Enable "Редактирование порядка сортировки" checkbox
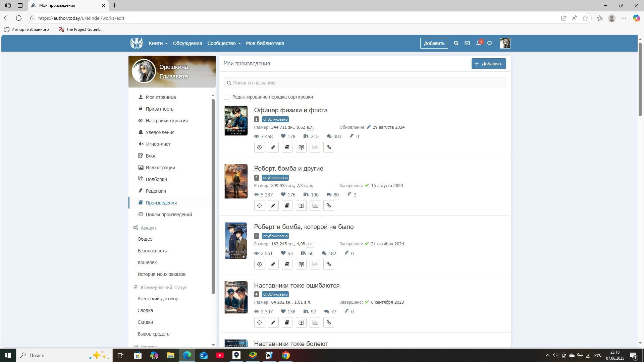The image size is (644, 362). [227, 97]
